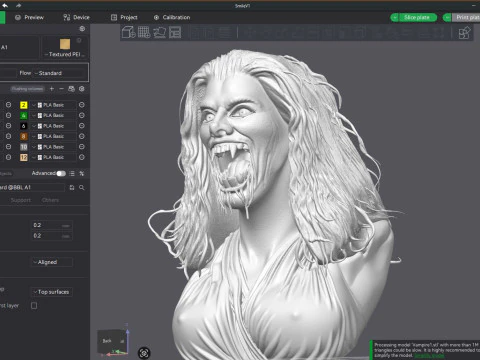Viewport: 480px width, 360px height.
Task: Expand PLA Basic dropdown for filament 12
Action: (x=53, y=157)
